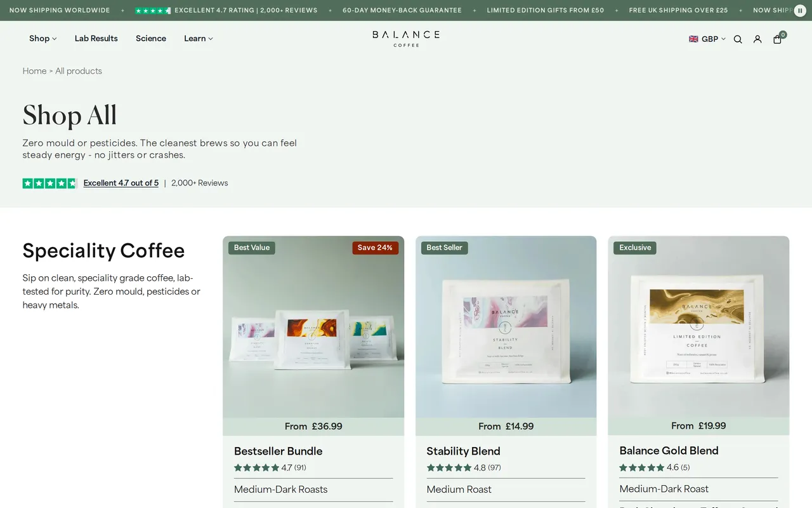Open the Science menu item
The width and height of the screenshot is (812, 508).
coord(151,38)
